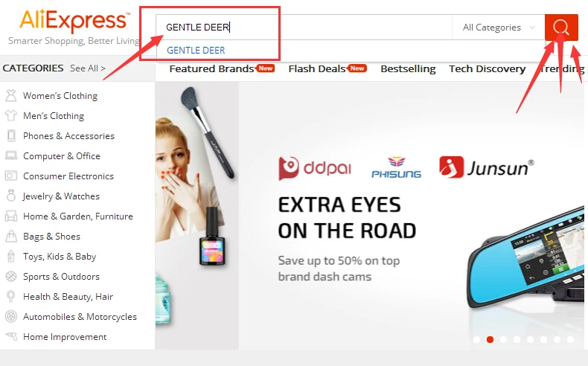
Task: Click the See All categories link
Action: coord(88,68)
